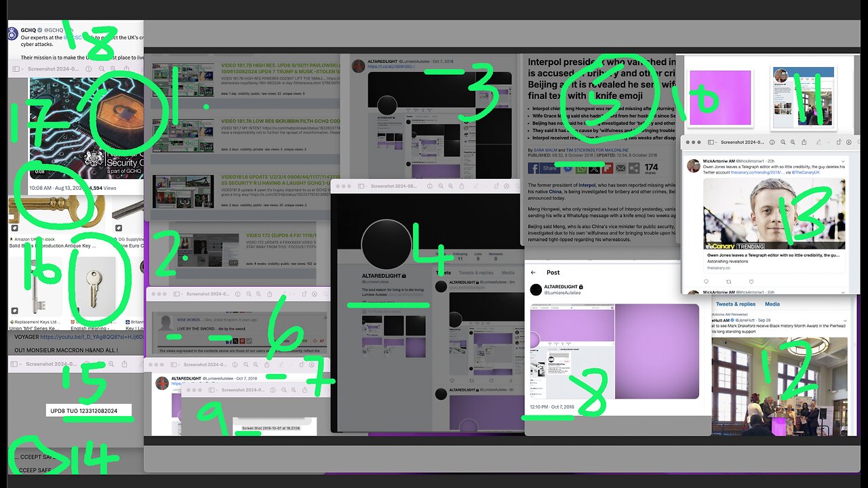Share Interpol article via Messenger icon

(568, 168)
